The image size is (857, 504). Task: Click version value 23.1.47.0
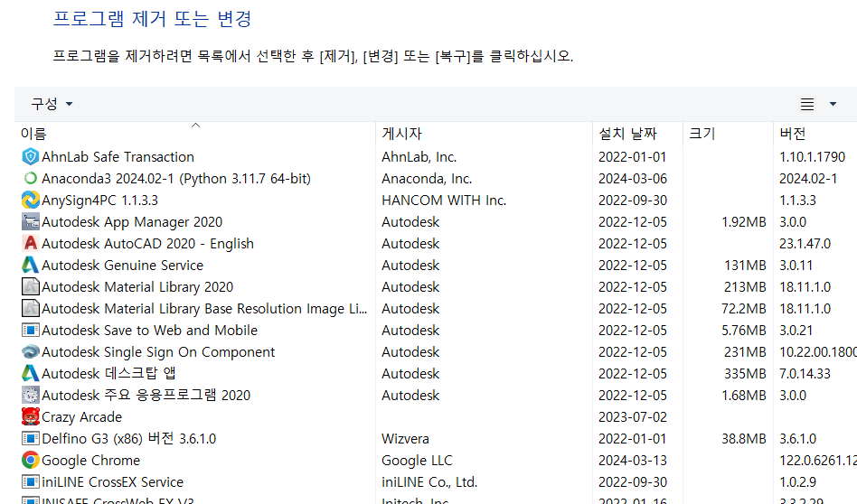[x=805, y=244]
